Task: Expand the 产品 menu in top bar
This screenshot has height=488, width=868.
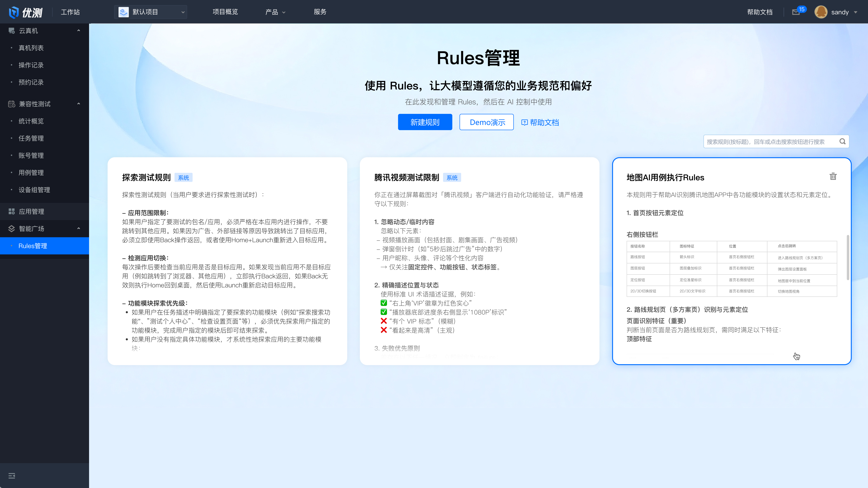Action: [x=275, y=12]
